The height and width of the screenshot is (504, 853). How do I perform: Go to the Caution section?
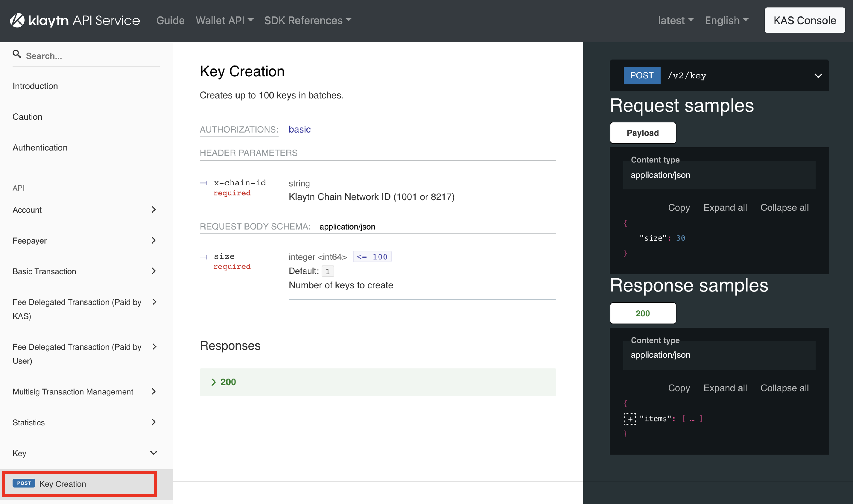(x=27, y=117)
